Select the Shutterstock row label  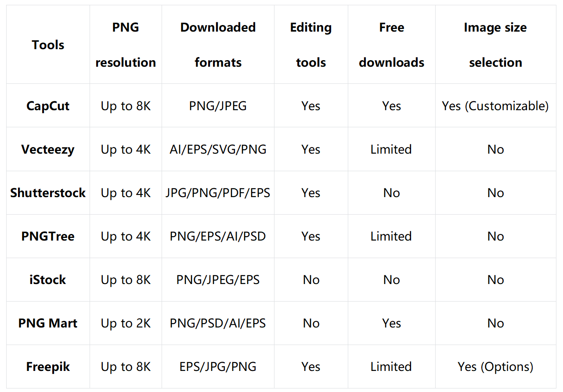click(48, 193)
